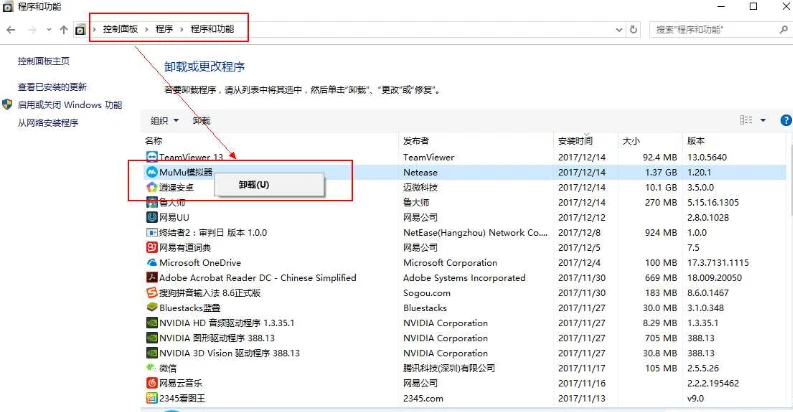Expand chevron after 控制面板 breadcrumb
Image resolution: width=793 pixels, height=412 pixels.
[147, 29]
